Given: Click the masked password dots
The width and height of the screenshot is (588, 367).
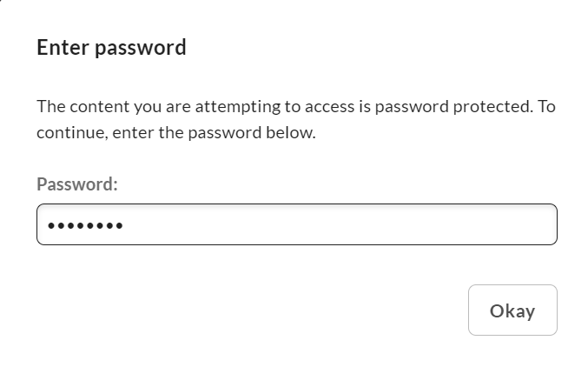Looking at the screenshot, I should point(85,226).
